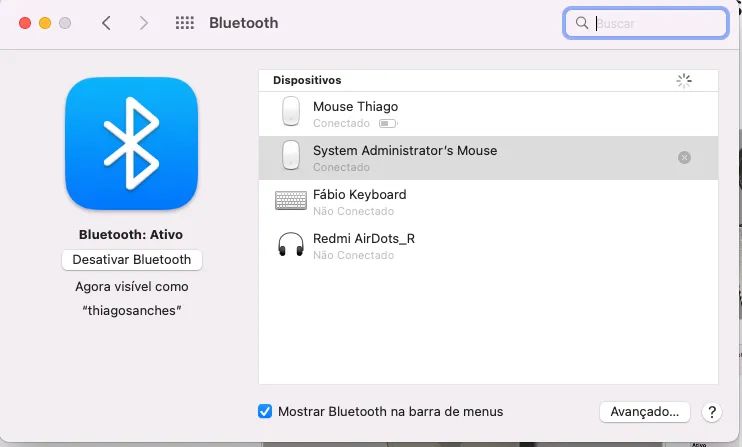Viewport: 742px width, 447px height.
Task: Open Avançado... options
Action: click(645, 412)
